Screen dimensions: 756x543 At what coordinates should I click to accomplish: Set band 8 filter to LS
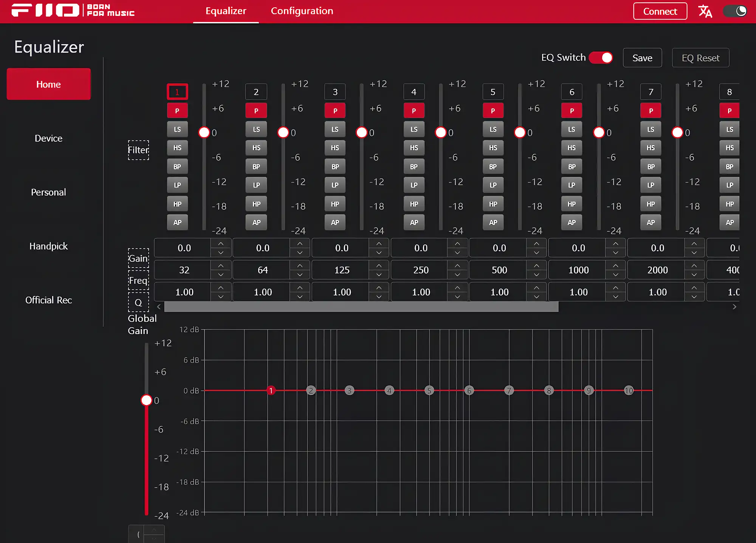coord(730,129)
